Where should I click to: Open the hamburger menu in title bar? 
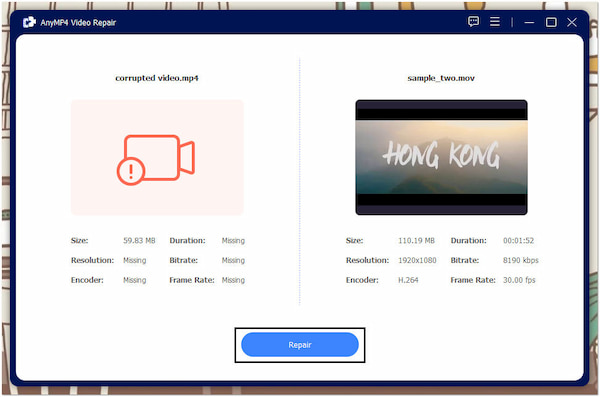495,21
